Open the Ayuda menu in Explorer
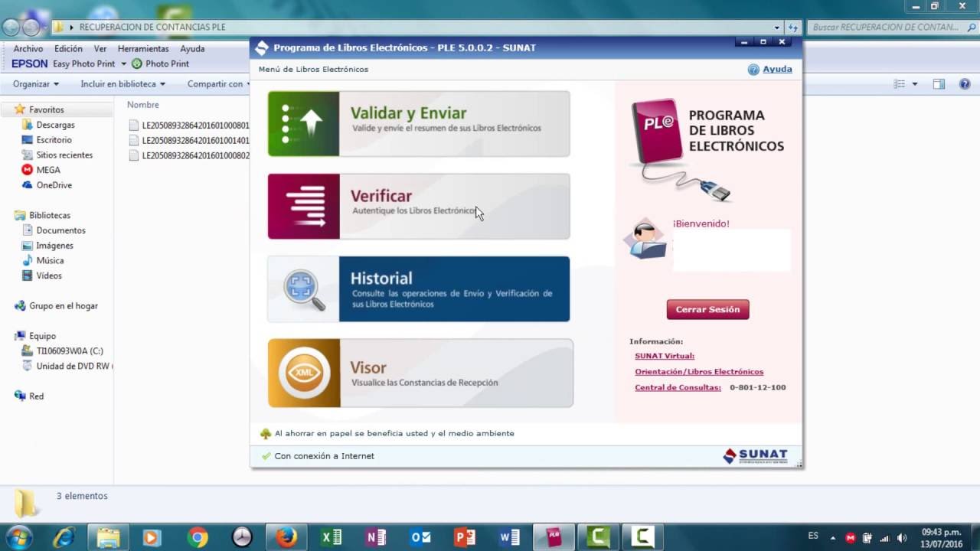The image size is (980, 551). (x=192, y=49)
